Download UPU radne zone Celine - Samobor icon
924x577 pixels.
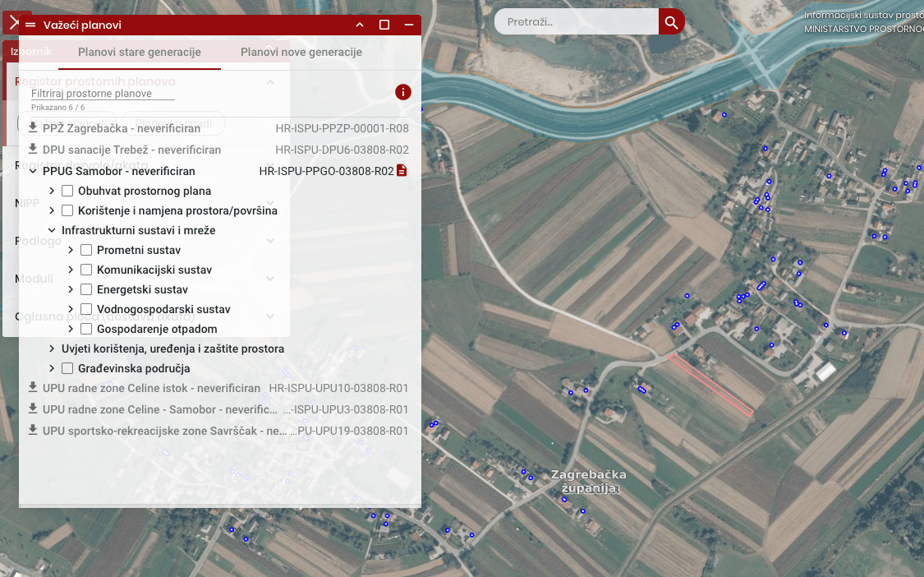33,409
